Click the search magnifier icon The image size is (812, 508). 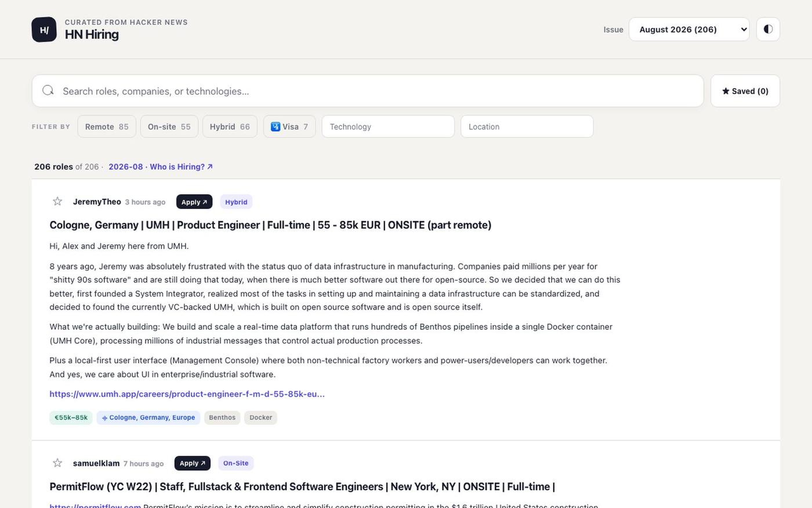pos(48,91)
